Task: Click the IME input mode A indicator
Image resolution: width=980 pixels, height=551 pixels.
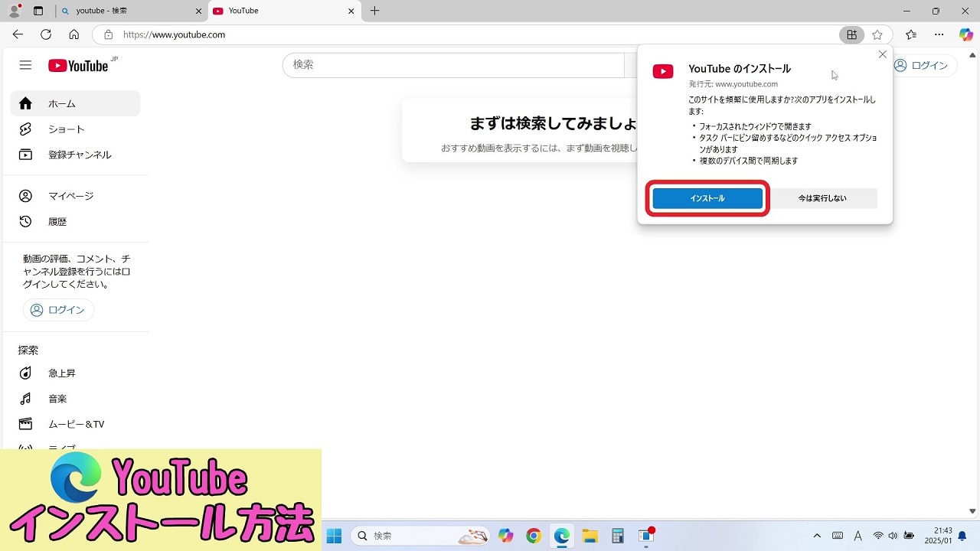Action: coord(857,536)
